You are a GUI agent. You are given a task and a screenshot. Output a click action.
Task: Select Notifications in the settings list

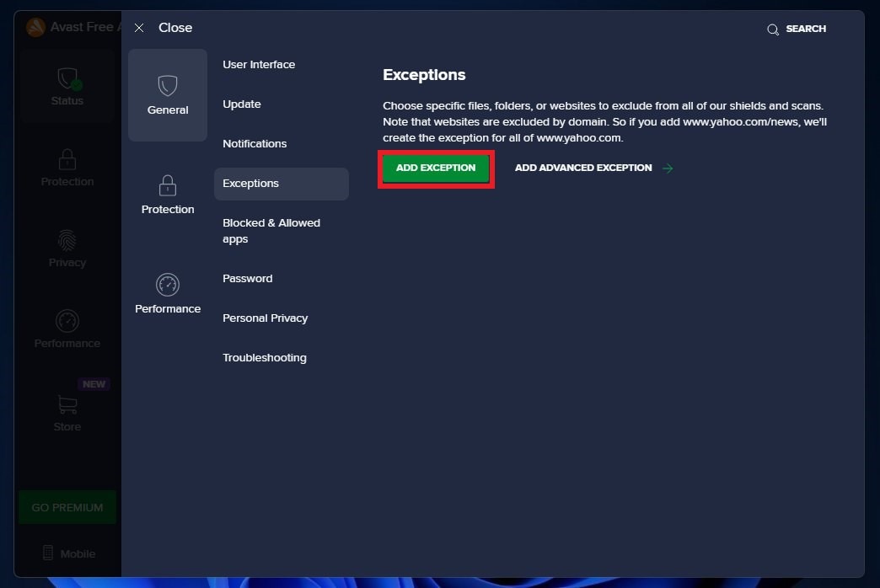(255, 144)
